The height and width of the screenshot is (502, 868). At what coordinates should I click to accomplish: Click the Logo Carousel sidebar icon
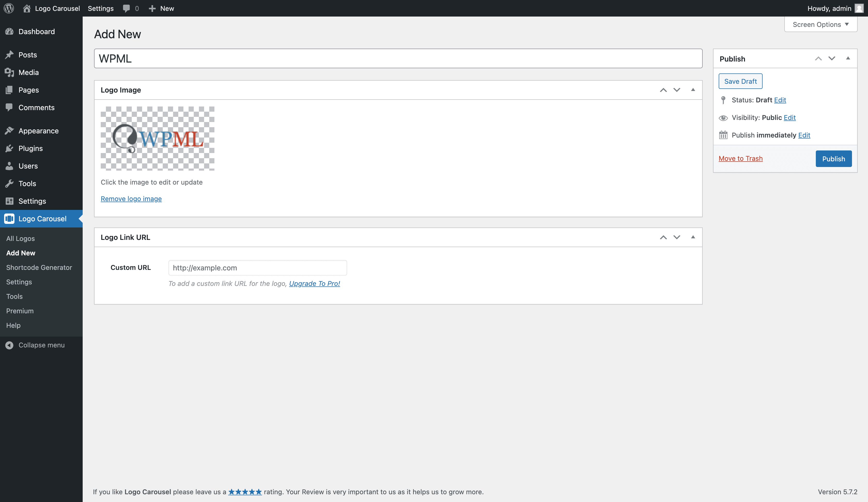10,219
